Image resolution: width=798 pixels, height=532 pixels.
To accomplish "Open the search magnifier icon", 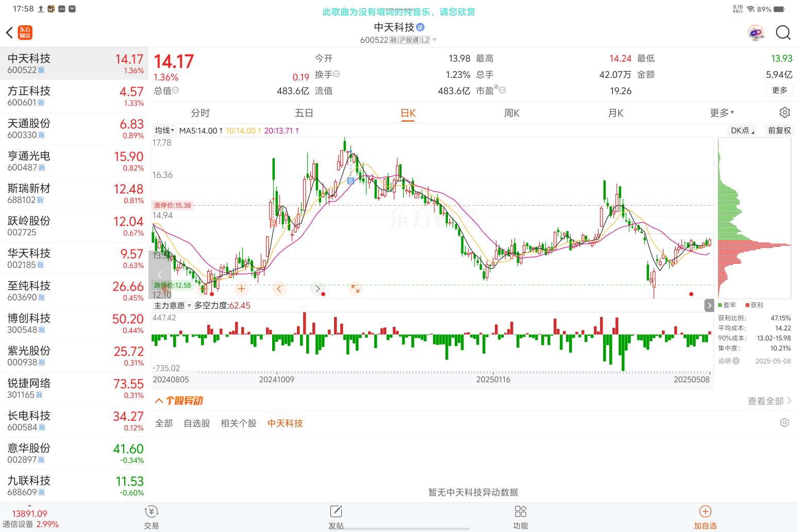I will 783,32.
